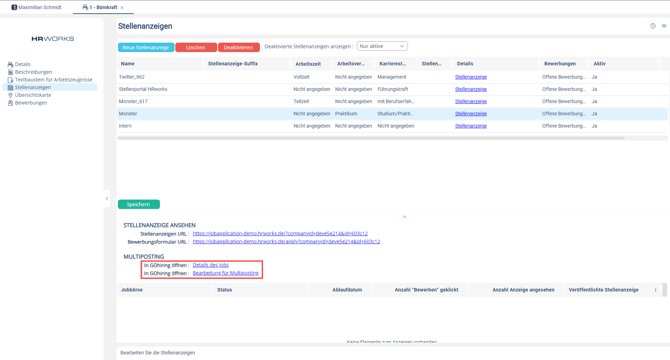This screenshot has width=670, height=360.
Task: Select the Stellenportal HRworks row name
Action: tap(143, 89)
